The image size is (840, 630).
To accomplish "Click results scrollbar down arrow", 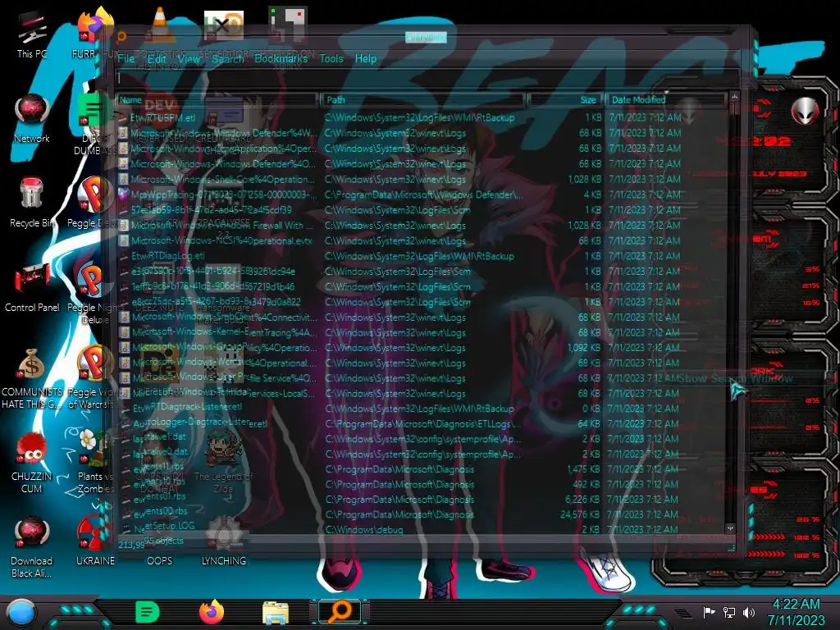I will point(731,528).
